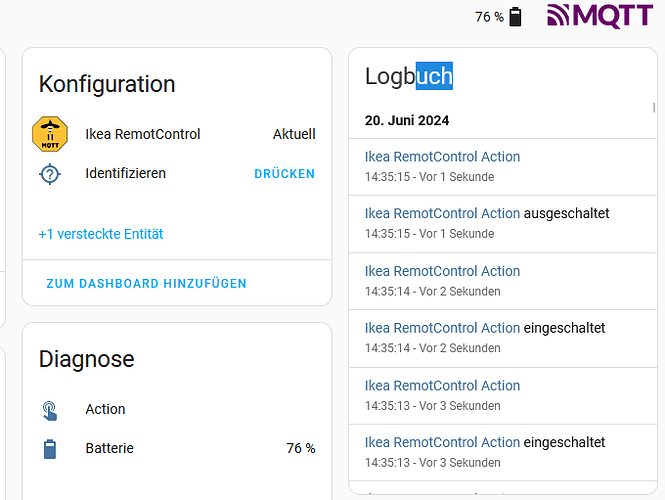This screenshot has height=500, width=665.
Task: Click timestamp 14:35:14 - Vor 2 Sekunden under eingeschaltet
Action: (433, 348)
